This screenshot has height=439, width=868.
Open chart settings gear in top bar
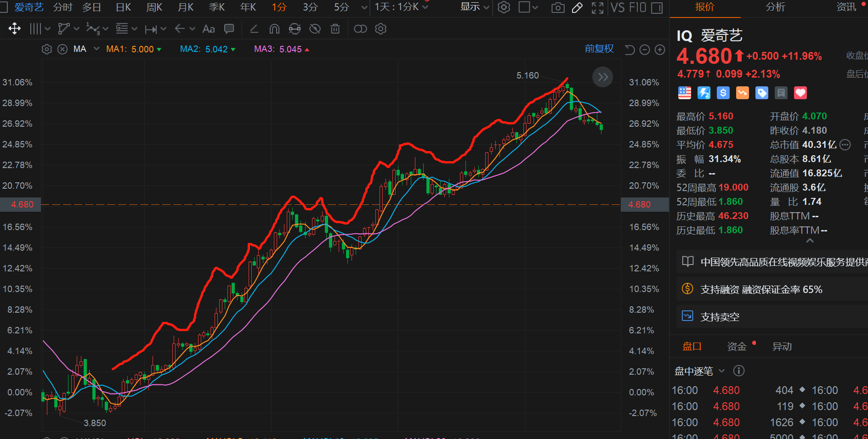pyautogui.click(x=504, y=7)
